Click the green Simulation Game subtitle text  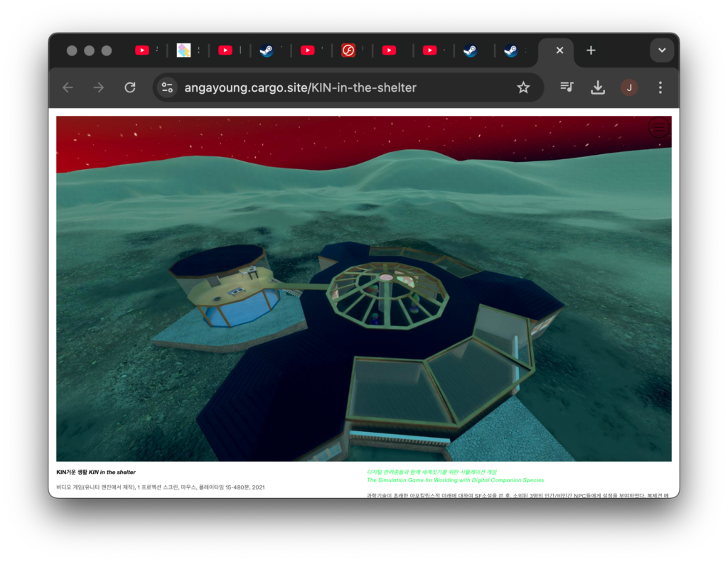[x=455, y=480]
